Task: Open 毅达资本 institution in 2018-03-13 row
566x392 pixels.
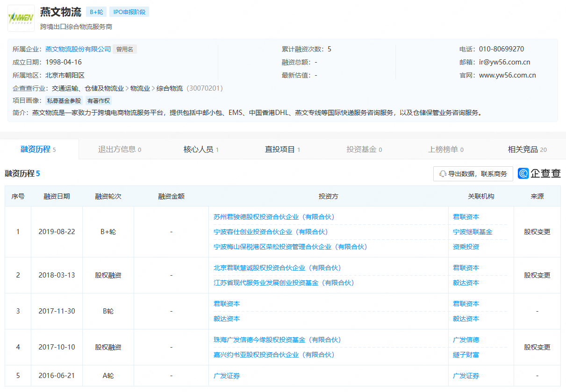Action: pos(466,283)
